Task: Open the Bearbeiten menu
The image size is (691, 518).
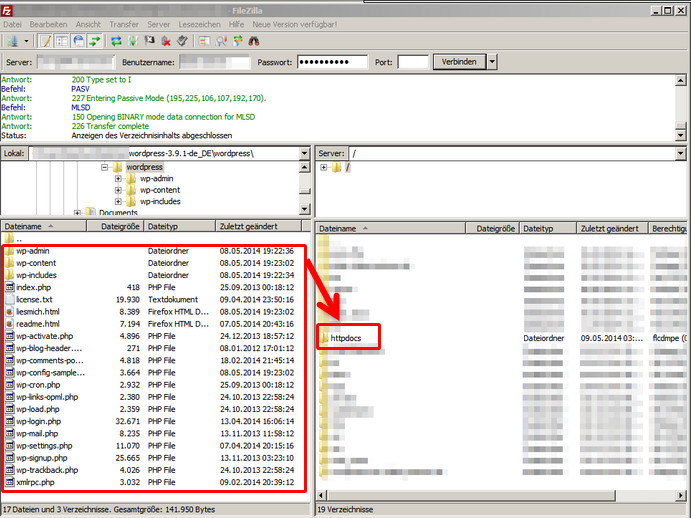Action: tap(48, 24)
